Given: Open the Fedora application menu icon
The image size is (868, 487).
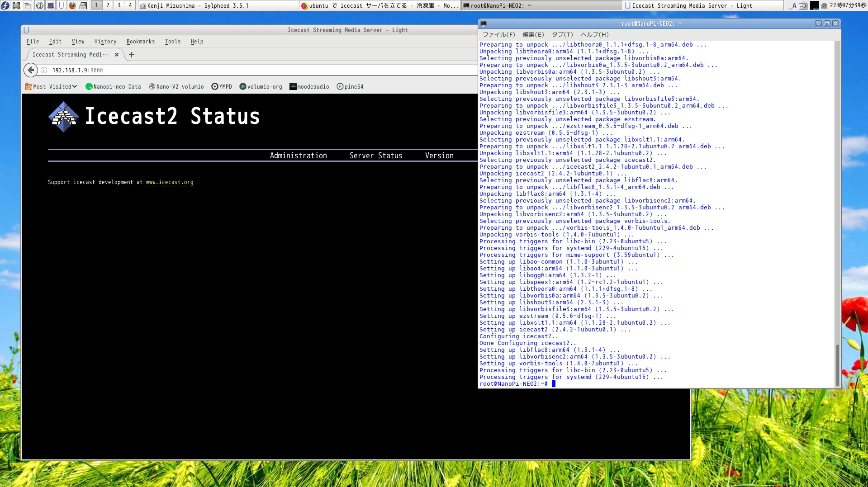Looking at the screenshot, I should [5, 5].
